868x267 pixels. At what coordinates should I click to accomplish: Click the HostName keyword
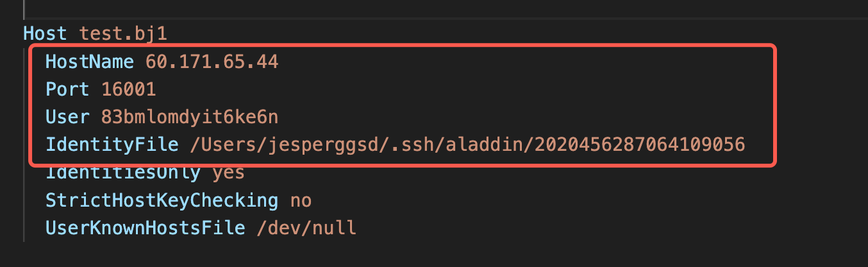pyautogui.click(x=90, y=62)
